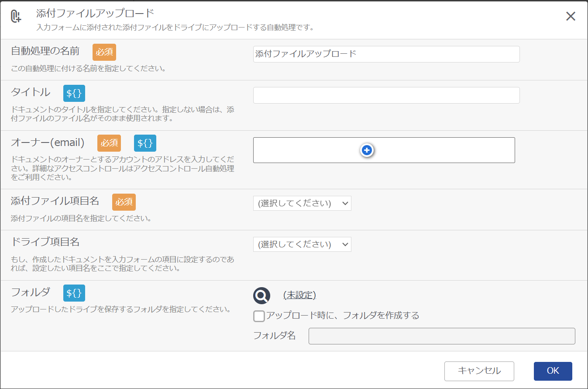Click the empty タイトル input field

386,95
